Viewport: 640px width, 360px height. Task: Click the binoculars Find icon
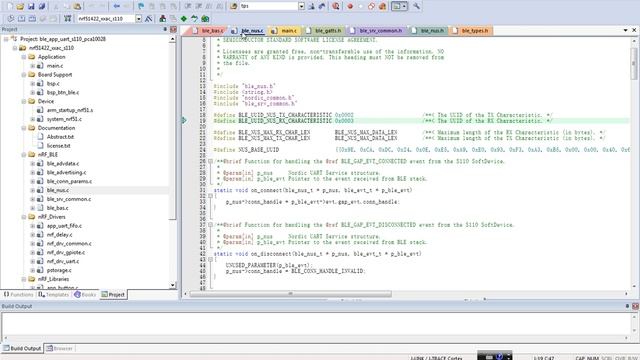click(311, 6)
